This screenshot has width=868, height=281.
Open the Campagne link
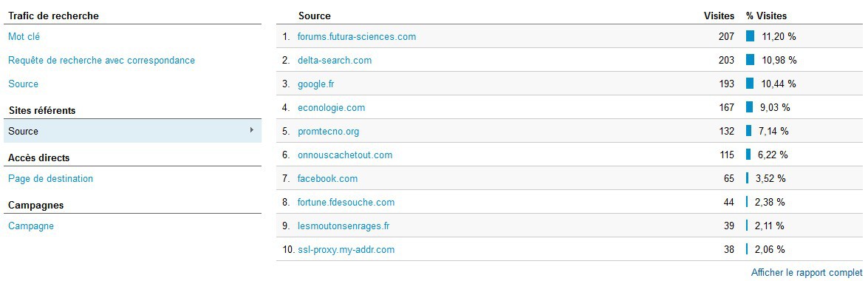click(x=31, y=226)
